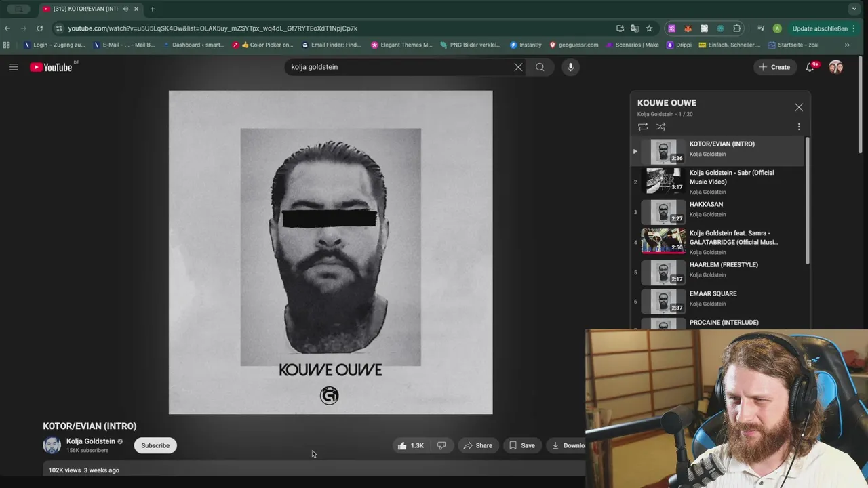Run the search with the magnifier button
The image size is (868, 488).
tap(540, 67)
